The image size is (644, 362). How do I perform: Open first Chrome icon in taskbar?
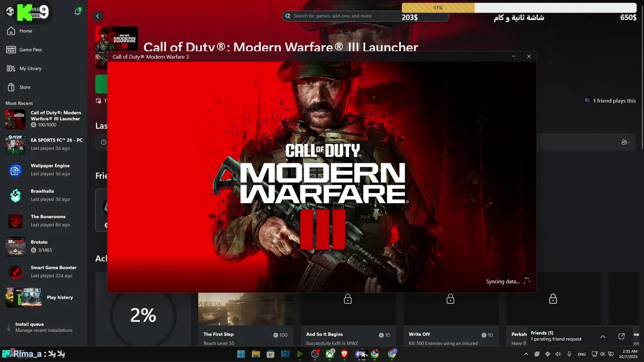(x=374, y=354)
